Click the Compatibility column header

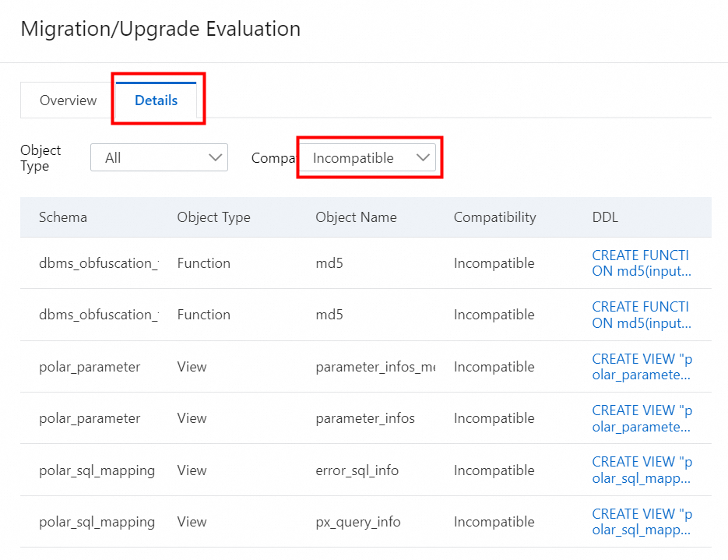click(x=494, y=217)
